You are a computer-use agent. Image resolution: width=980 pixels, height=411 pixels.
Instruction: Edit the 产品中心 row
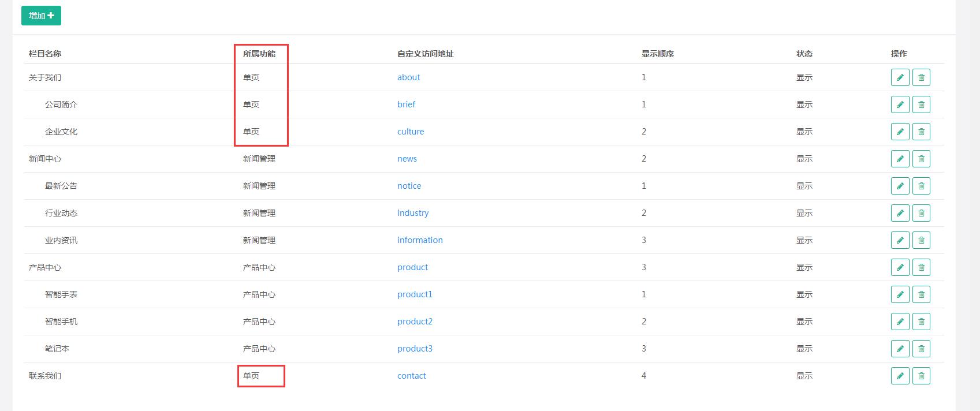click(x=900, y=267)
